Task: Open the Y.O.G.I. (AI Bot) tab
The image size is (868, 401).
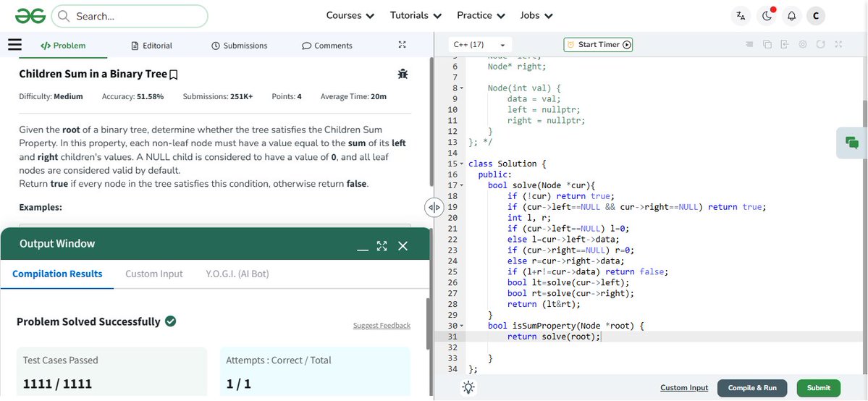Action: tap(237, 274)
